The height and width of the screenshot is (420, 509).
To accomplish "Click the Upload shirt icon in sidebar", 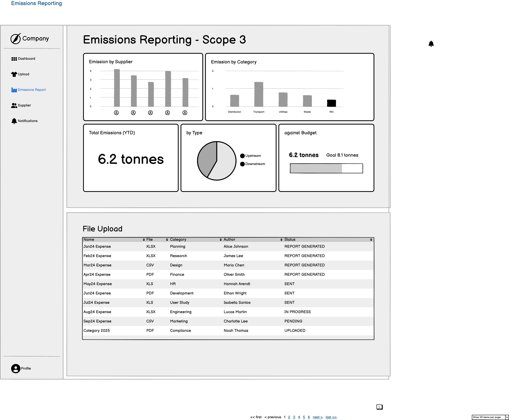I will (x=14, y=74).
